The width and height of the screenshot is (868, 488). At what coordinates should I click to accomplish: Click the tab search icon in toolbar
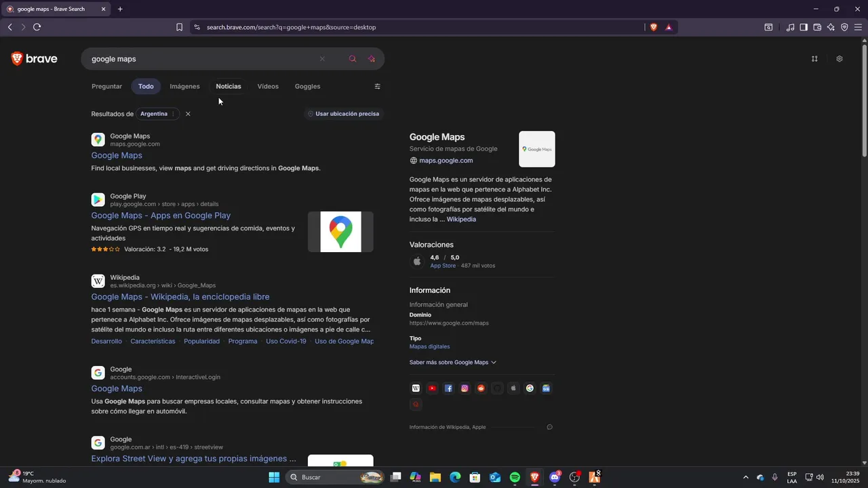pyautogui.click(x=768, y=27)
